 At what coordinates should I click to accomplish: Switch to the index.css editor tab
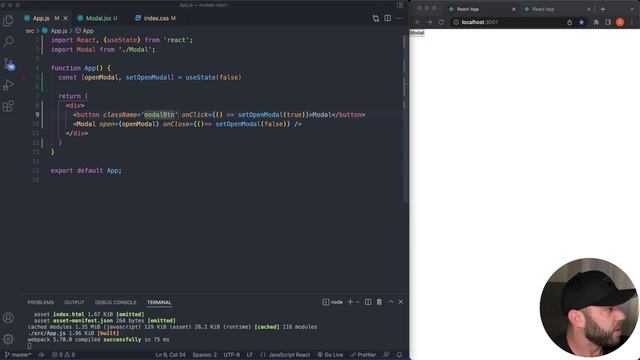click(x=156, y=18)
